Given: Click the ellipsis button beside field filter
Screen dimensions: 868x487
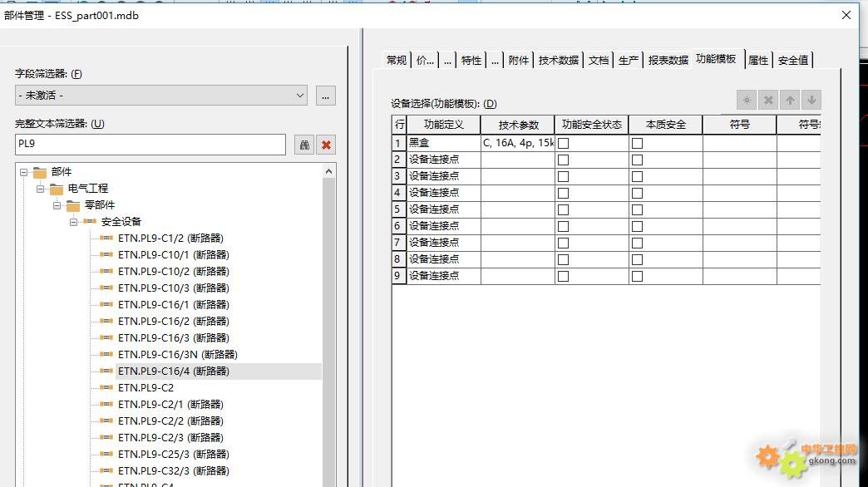Looking at the screenshot, I should pyautogui.click(x=326, y=96).
